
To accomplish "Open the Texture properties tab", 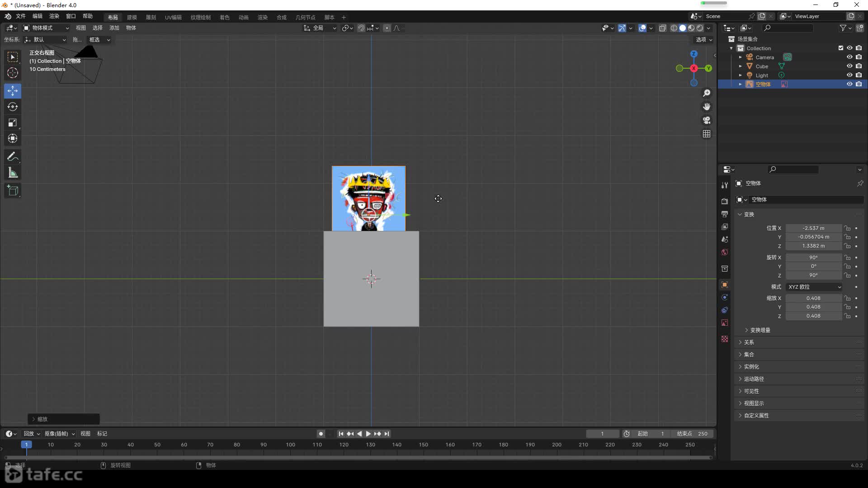I will 725,339.
